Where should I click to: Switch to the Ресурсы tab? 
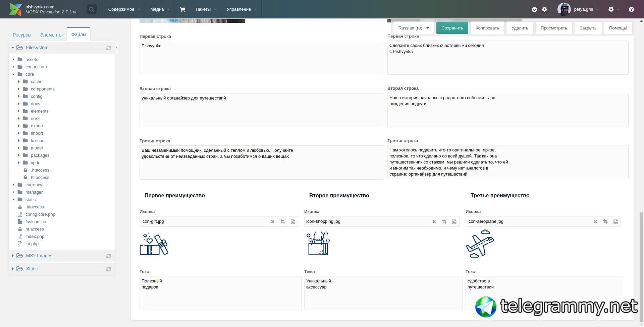click(22, 35)
